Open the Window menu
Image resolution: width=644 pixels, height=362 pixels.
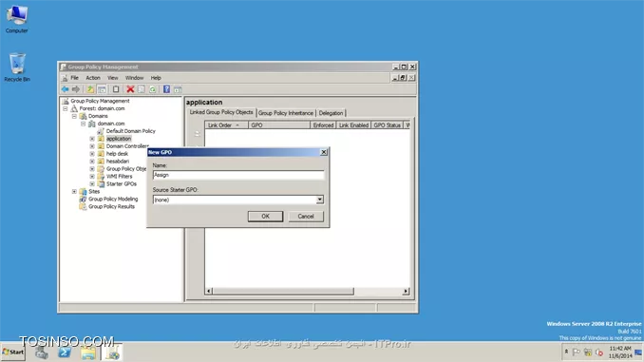click(134, 78)
